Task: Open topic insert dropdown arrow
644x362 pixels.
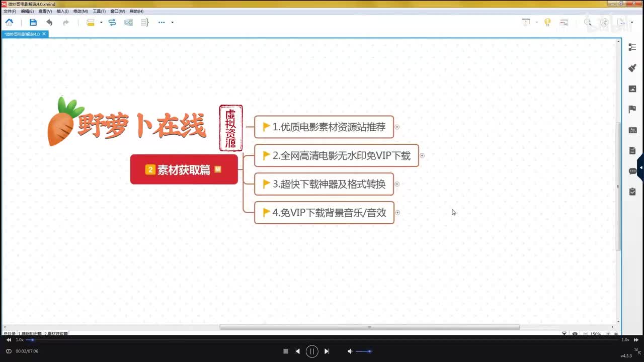Action: (101, 22)
